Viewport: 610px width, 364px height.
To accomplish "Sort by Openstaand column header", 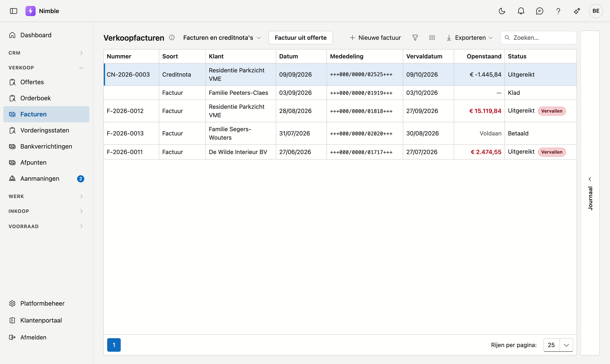I will point(479,57).
